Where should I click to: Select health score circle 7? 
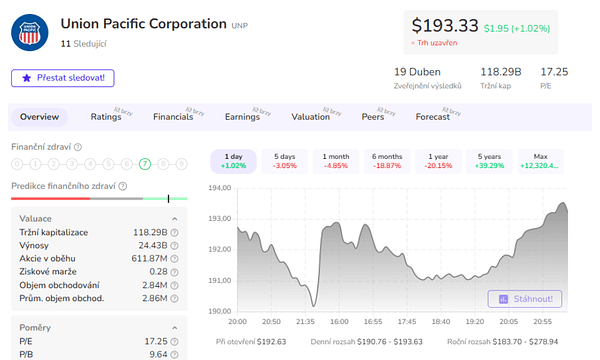145,164
